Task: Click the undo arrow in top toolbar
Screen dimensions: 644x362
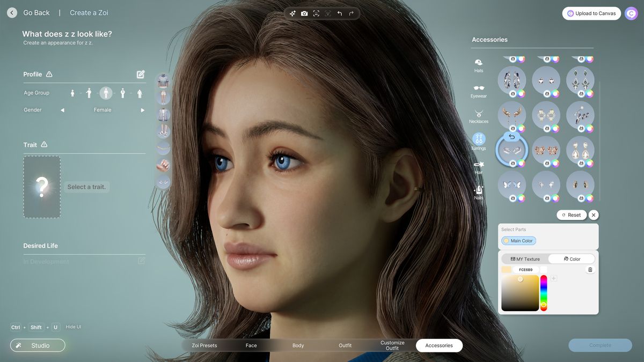Action: pos(339,13)
